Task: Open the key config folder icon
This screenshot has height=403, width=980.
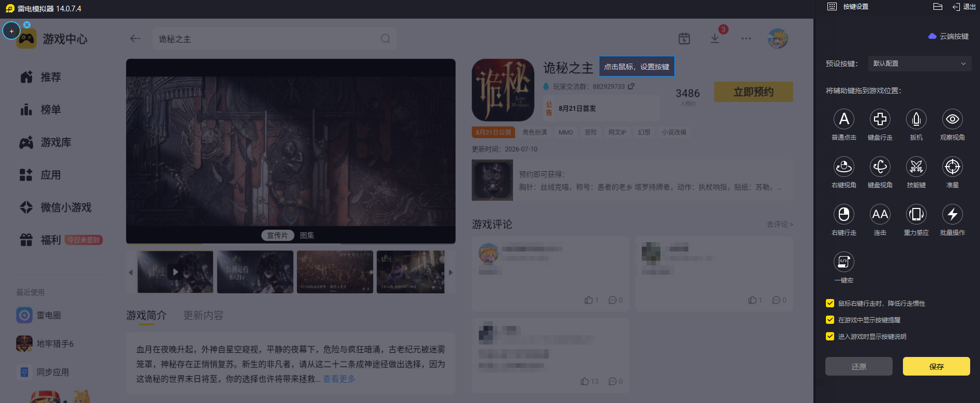Action: 938,7
